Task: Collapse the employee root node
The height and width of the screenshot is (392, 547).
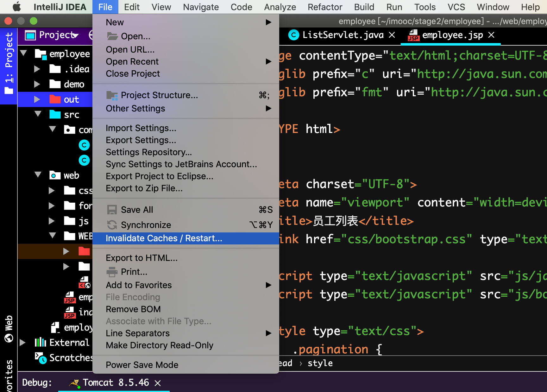Action: (23, 53)
